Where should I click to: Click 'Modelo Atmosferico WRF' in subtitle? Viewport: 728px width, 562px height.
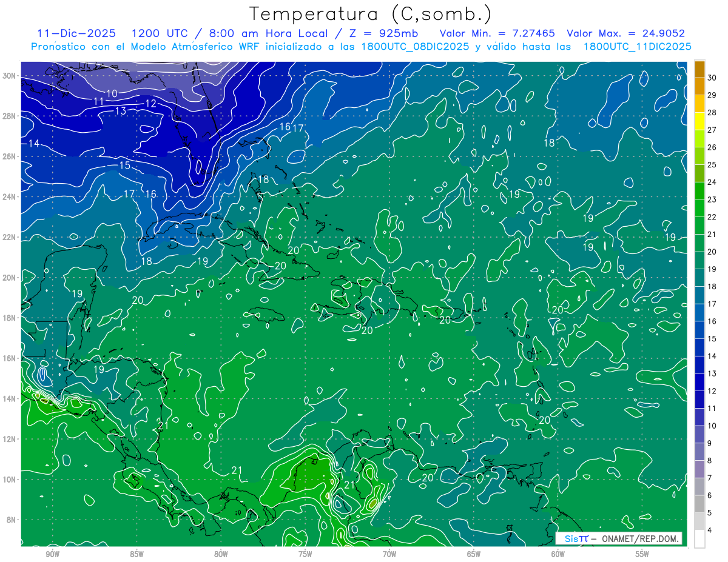click(x=196, y=47)
